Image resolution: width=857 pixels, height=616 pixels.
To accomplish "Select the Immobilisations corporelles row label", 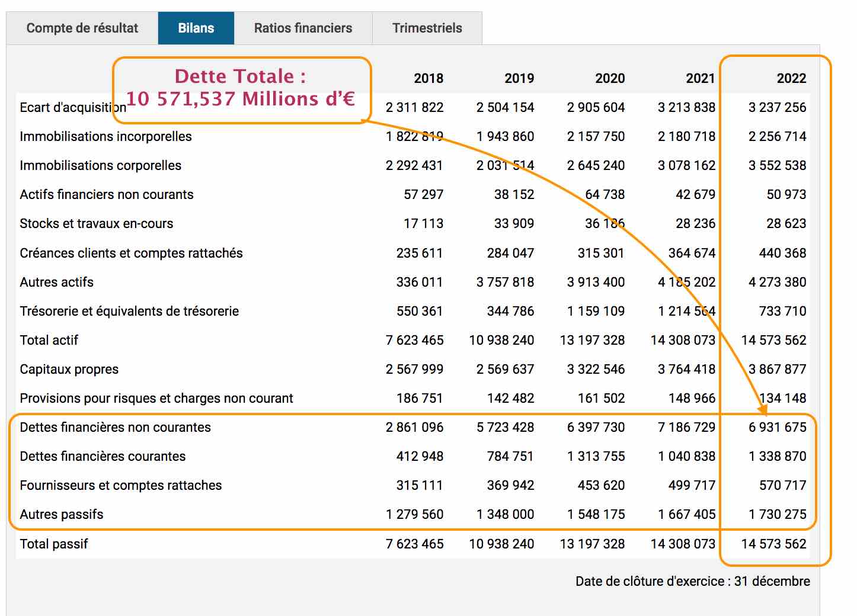I will pos(100,165).
